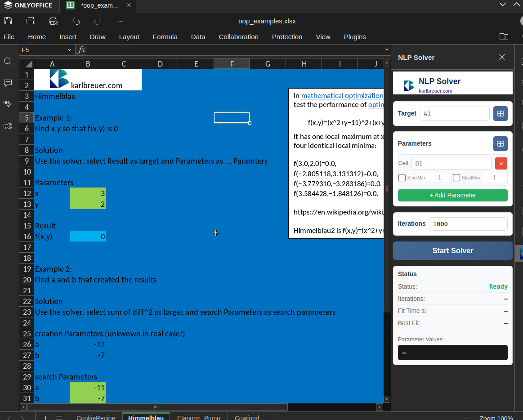Click the Iterations input field

468,224
